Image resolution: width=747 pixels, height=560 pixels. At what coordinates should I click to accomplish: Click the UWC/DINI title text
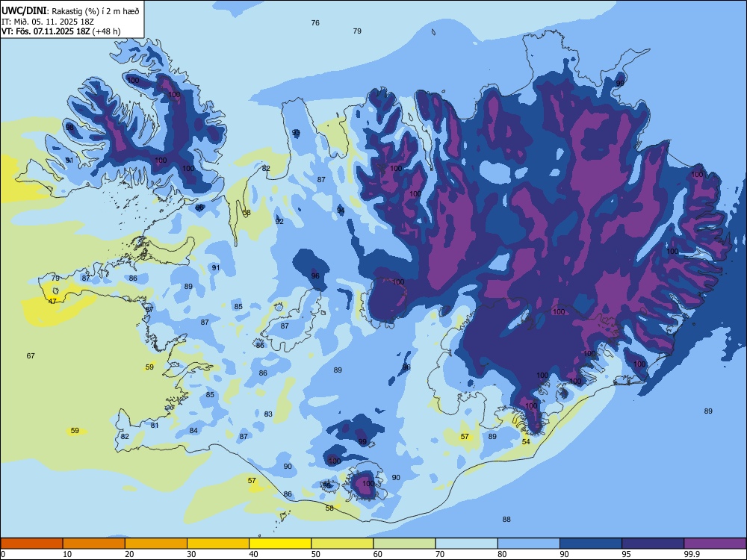point(24,10)
